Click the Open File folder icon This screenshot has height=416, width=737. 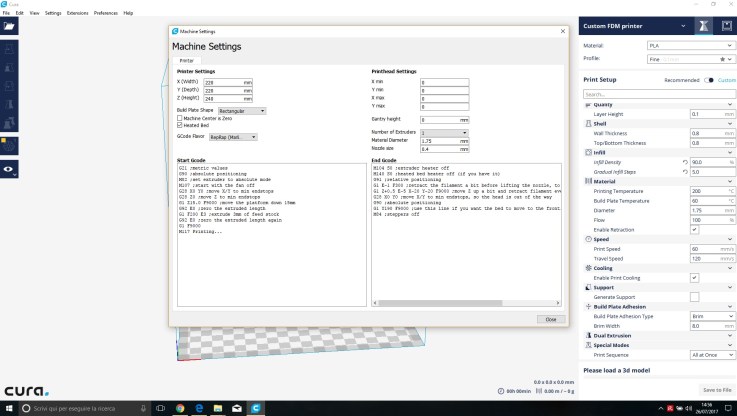9,26
